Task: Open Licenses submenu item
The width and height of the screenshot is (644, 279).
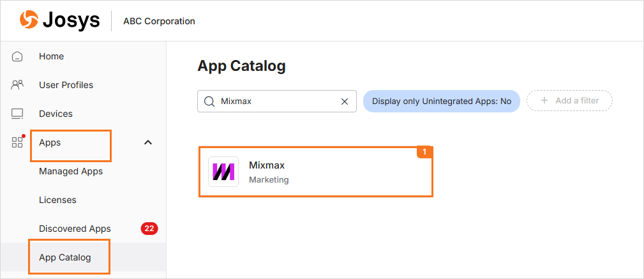Action: click(57, 200)
